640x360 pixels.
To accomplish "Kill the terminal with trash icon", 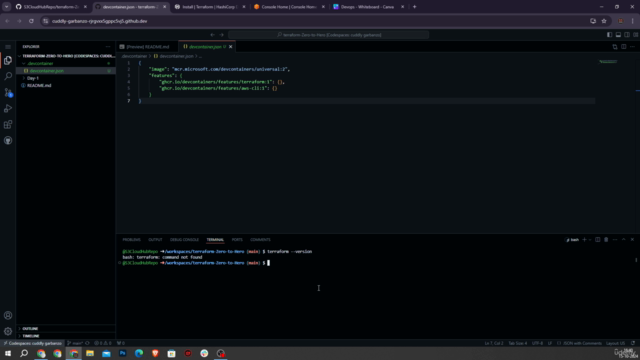I will click(x=606, y=240).
